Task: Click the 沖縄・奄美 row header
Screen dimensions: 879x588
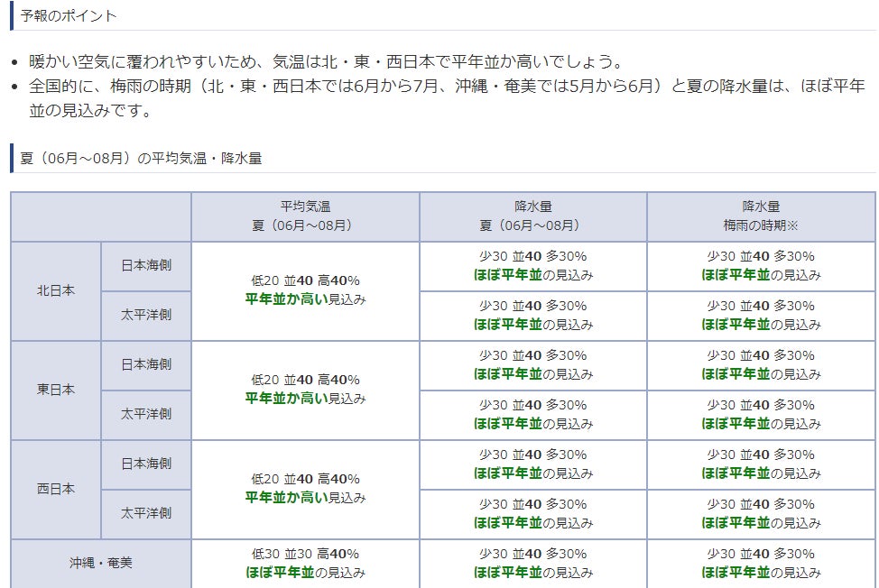Action: coord(101,563)
